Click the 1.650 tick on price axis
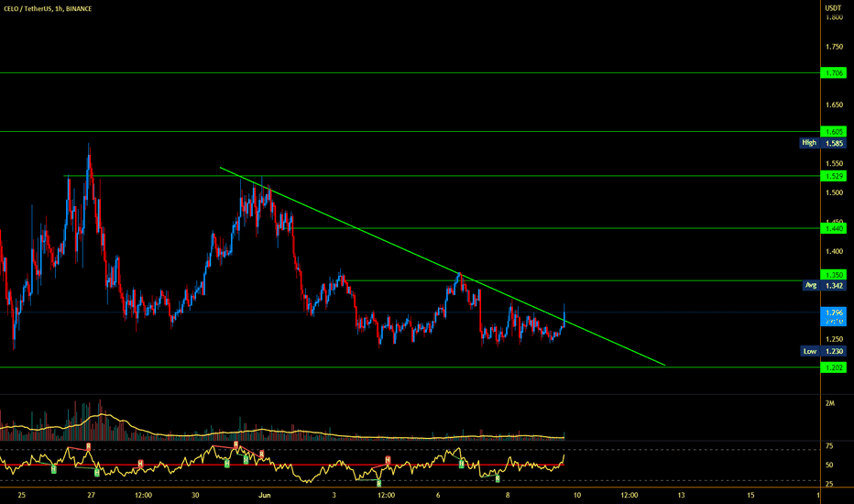854x504 pixels. point(834,105)
